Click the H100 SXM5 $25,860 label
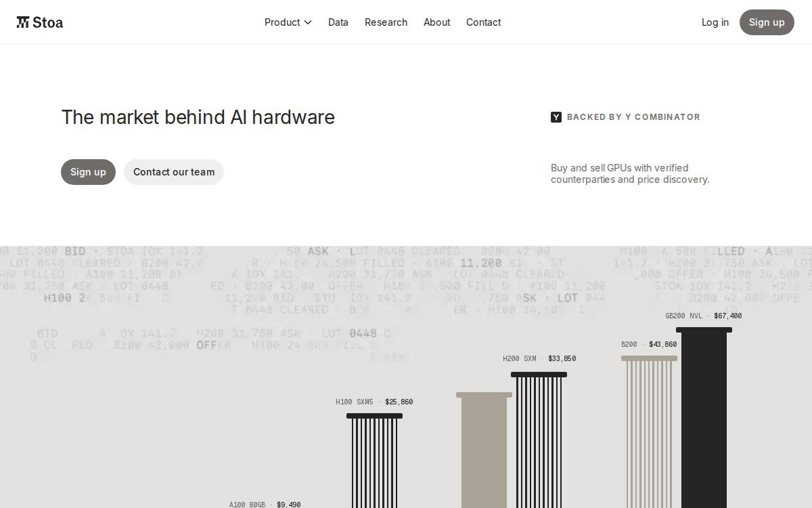Viewport: 812px width, 508px height. click(374, 402)
